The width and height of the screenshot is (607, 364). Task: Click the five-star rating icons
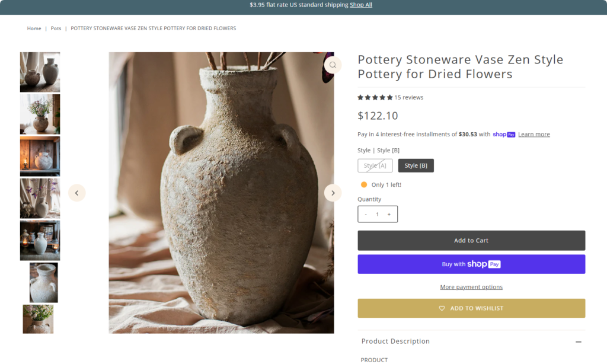tap(375, 97)
